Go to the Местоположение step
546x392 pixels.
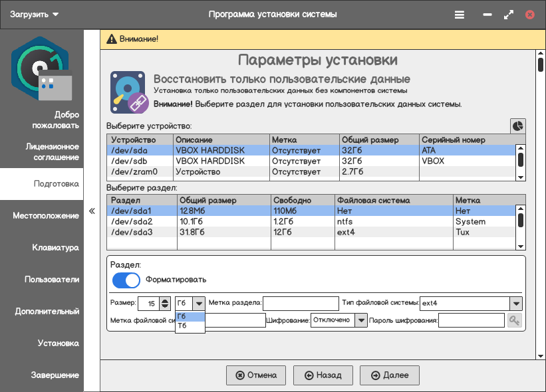[45, 216]
